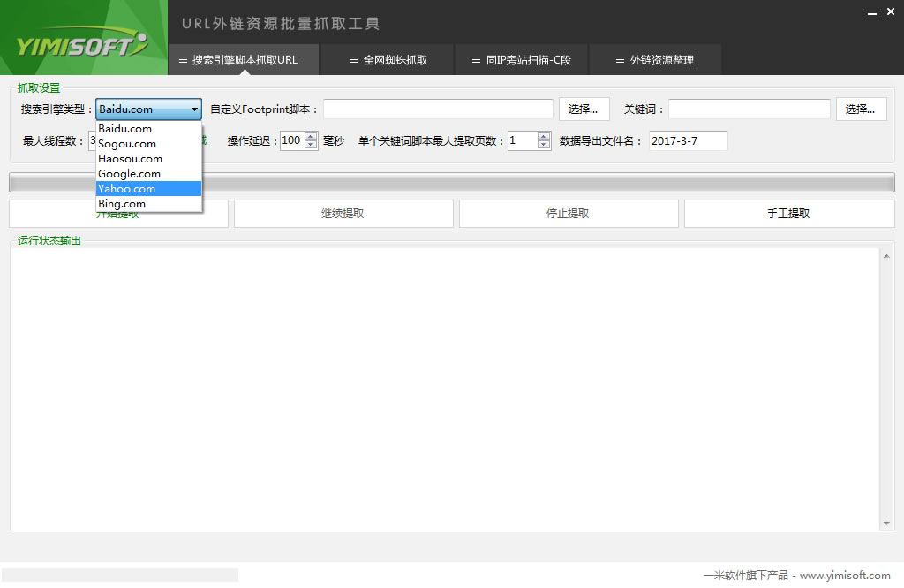Focus the 关键词 input field
This screenshot has width=904, height=588.
749,109
